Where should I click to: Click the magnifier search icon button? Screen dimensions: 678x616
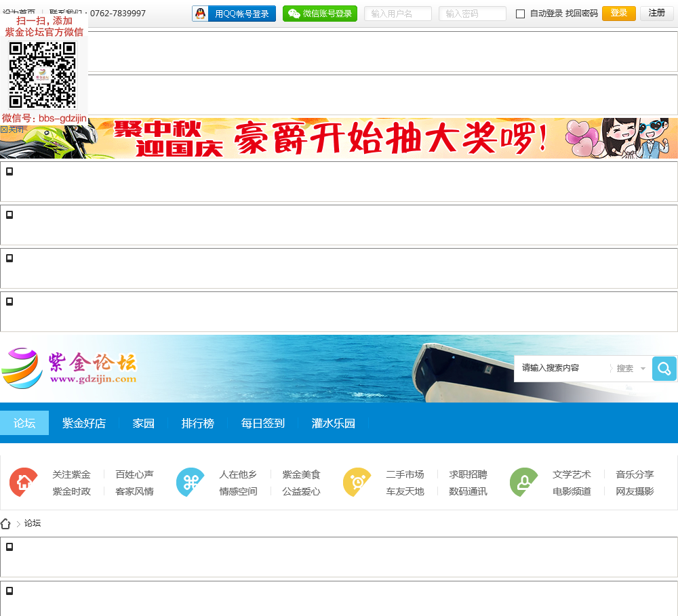point(664,369)
